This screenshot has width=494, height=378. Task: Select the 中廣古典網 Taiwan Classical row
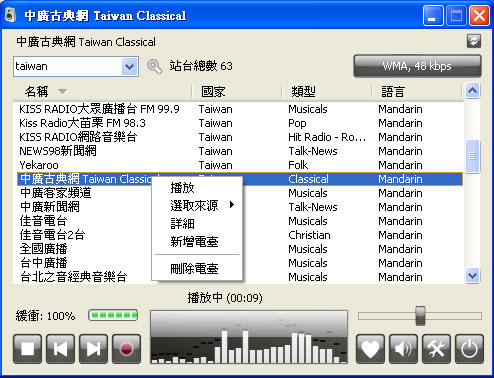(x=240, y=179)
